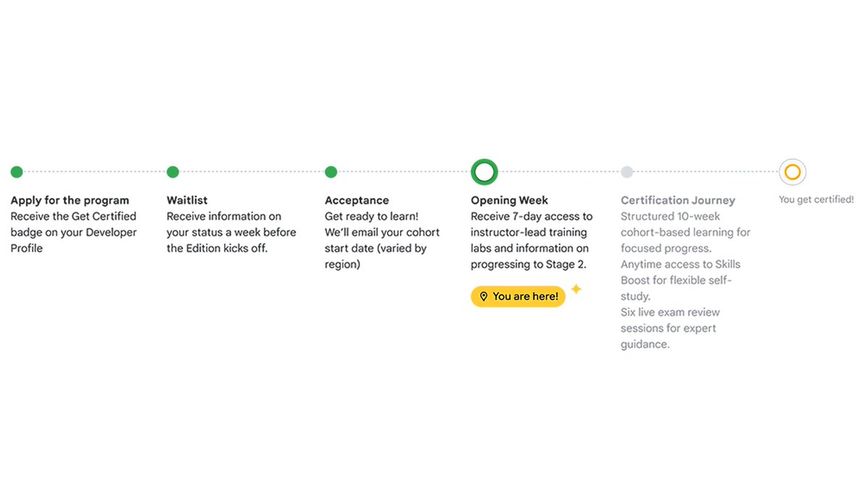Screen dimensions: 868x488
Task: Click the gray Certification Journey dot
Action: tap(627, 172)
